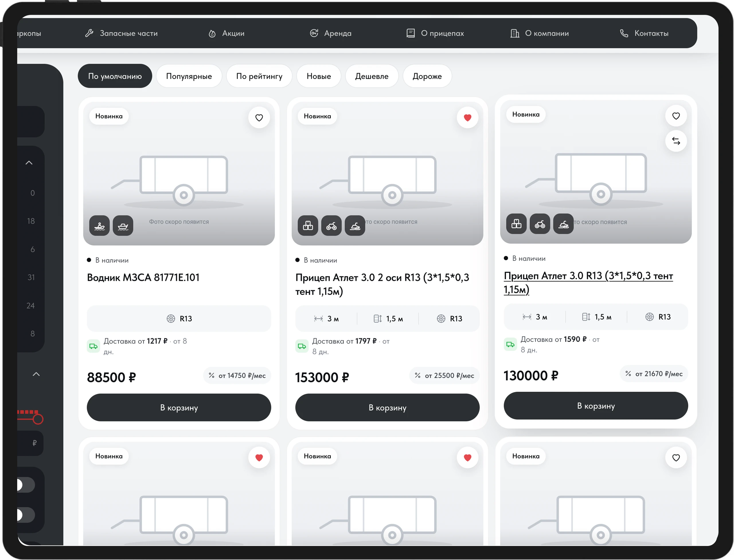This screenshot has height=560, width=734.
Task: Unfavorite the second-row middle trailer card
Action: click(x=467, y=458)
